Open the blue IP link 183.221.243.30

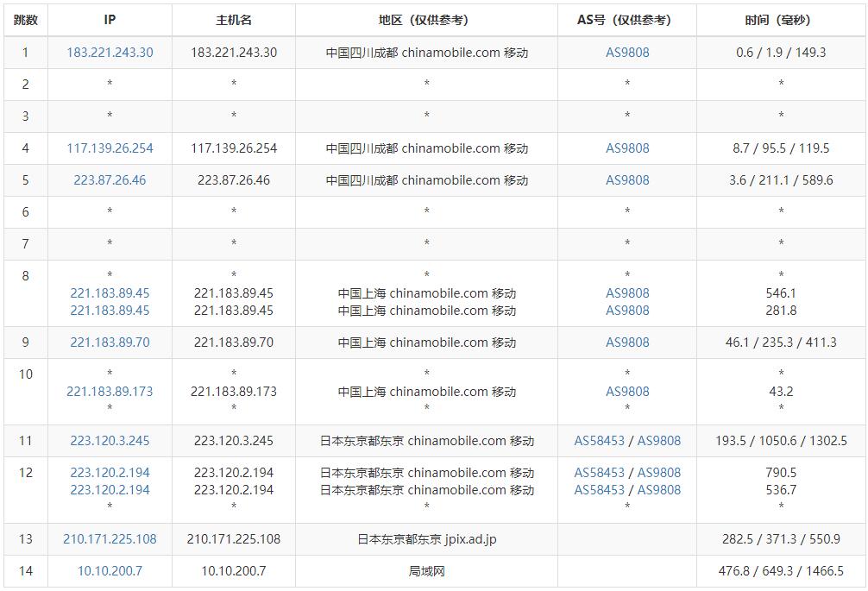pos(110,53)
